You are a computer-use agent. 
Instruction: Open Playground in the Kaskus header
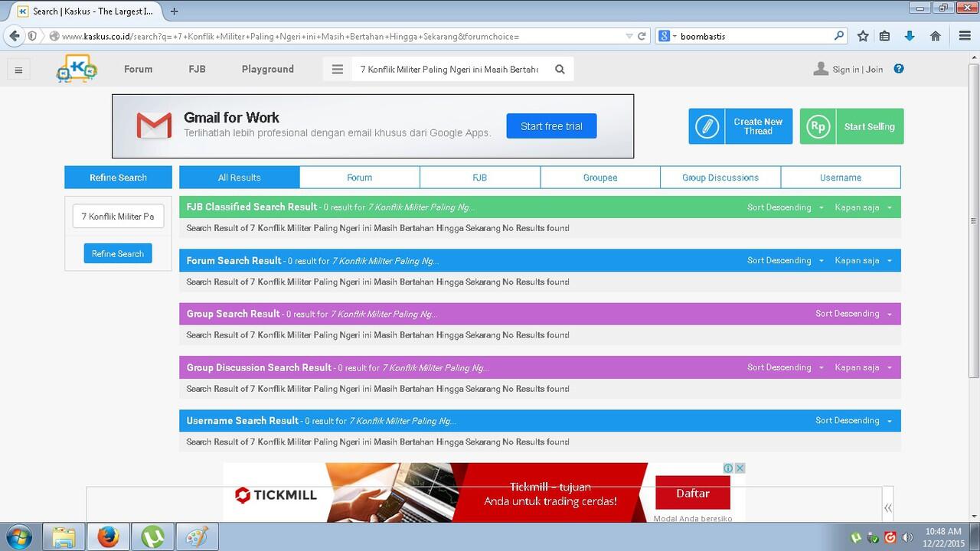[268, 69]
